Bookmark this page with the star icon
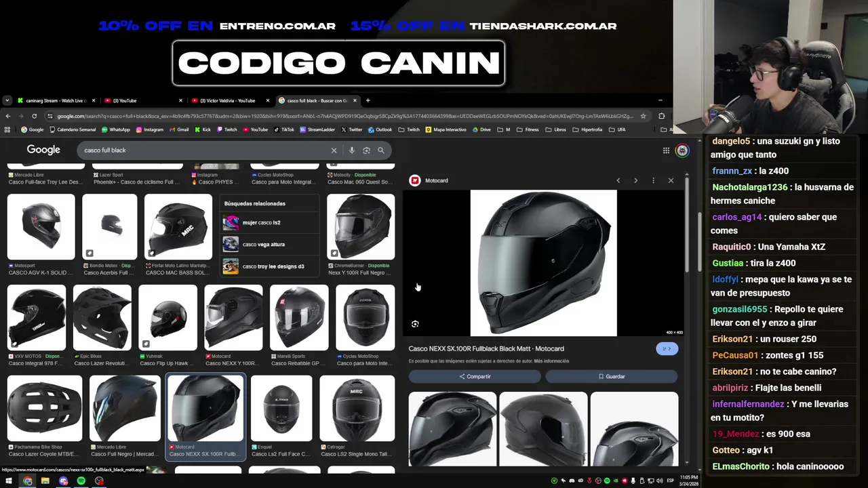Screen dimensions: 868x488 click(643, 116)
